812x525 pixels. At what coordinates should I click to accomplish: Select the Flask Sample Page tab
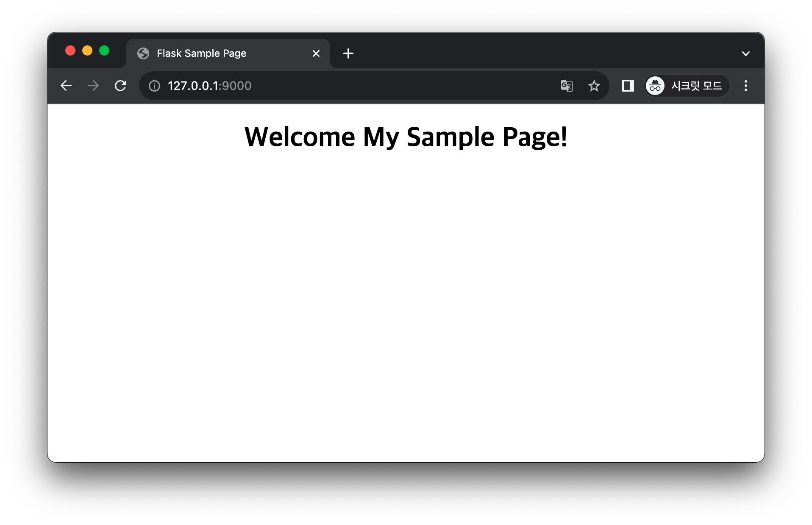tap(228, 53)
